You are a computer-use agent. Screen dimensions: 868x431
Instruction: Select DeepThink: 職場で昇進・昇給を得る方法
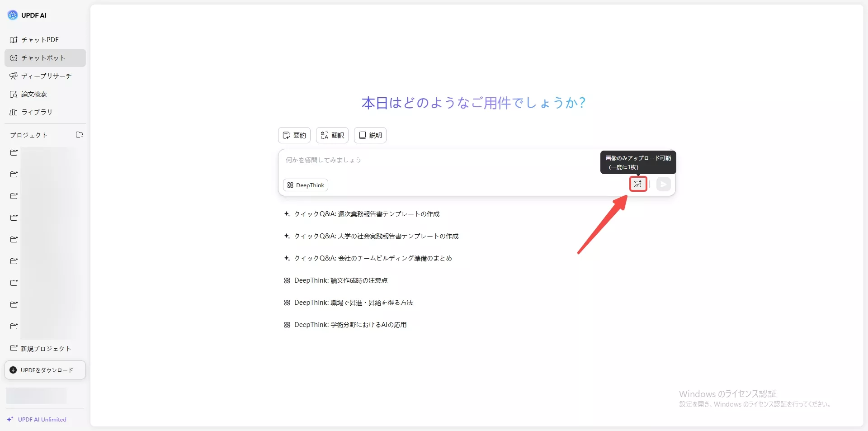pos(354,303)
